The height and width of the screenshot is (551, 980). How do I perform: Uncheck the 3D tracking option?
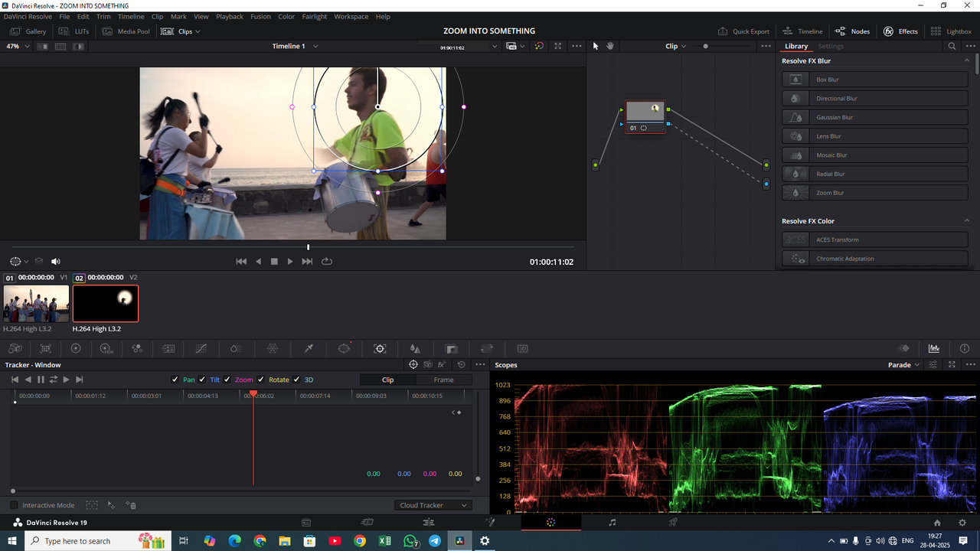[296, 380]
